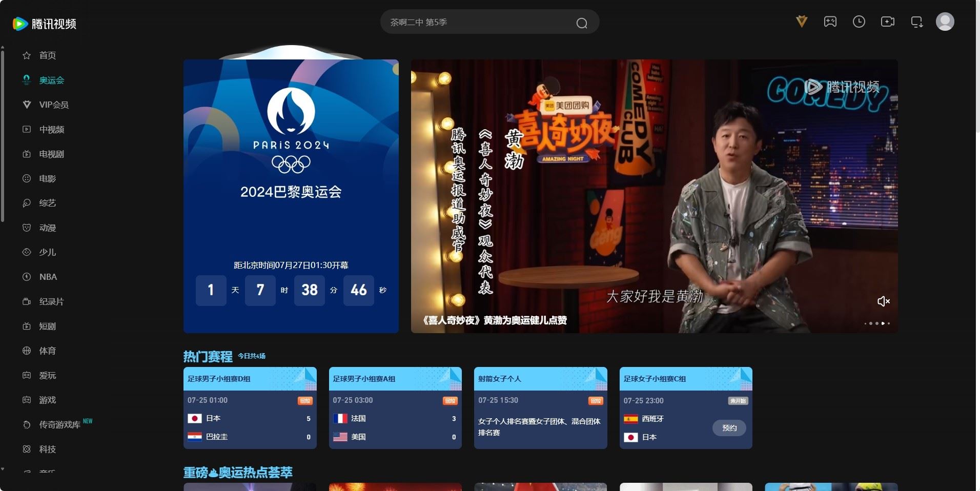Open the 首页 menu label

tap(48, 55)
